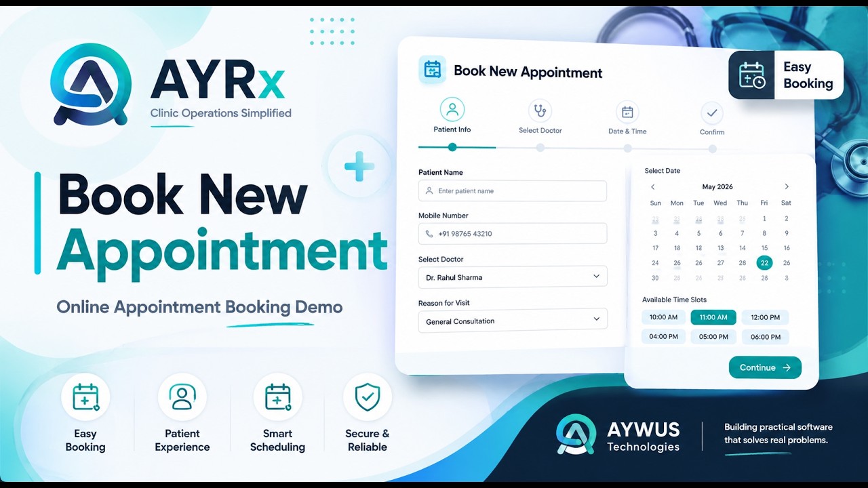Select the highlighted date 22 in the calendar
Viewport: 868px width, 488px height.
click(764, 263)
